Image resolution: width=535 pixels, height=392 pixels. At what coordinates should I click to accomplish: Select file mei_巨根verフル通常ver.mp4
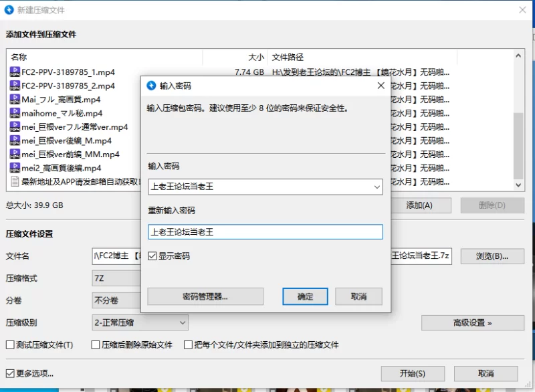click(x=75, y=127)
